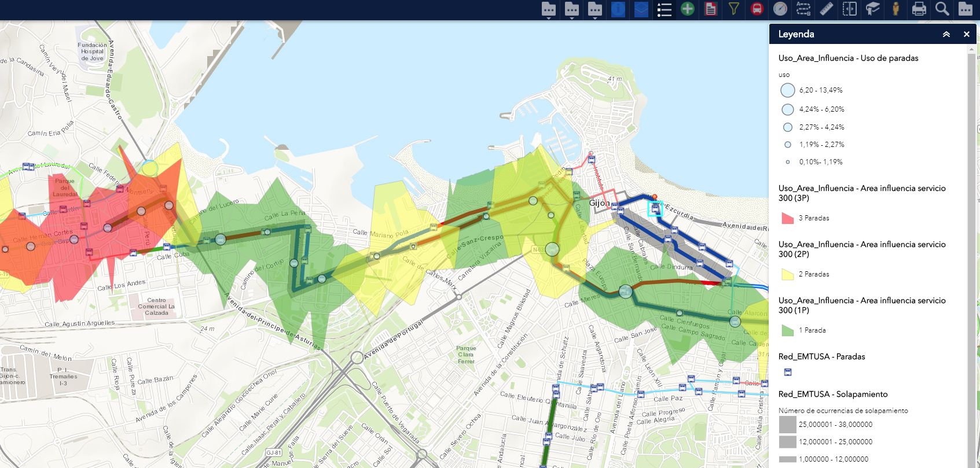Open the Measurement ruler tool
Viewport: 980px width, 468px height.
click(x=827, y=9)
